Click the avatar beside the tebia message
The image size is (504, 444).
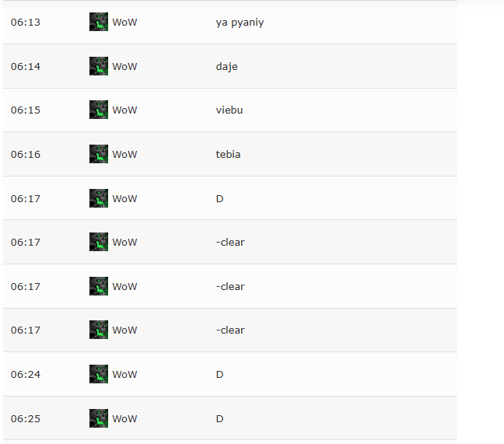click(99, 154)
